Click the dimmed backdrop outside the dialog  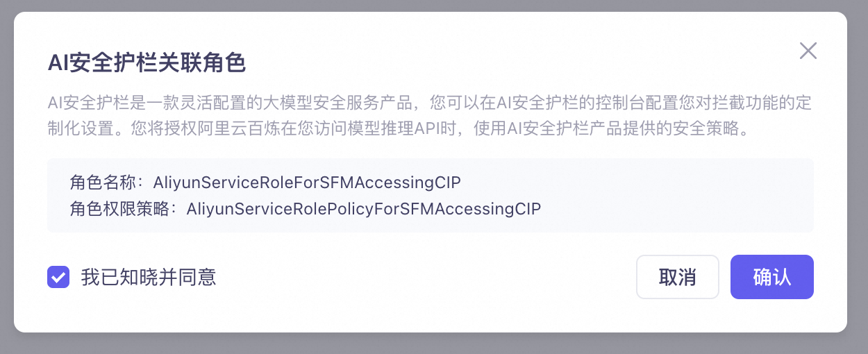tap(434, 344)
